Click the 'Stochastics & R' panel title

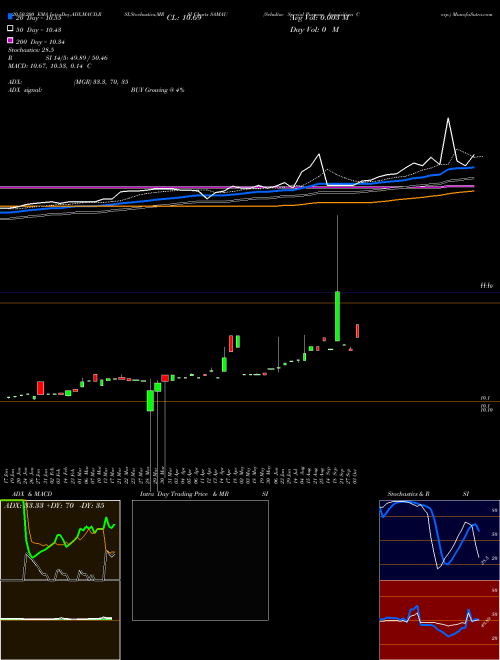(x=408, y=494)
